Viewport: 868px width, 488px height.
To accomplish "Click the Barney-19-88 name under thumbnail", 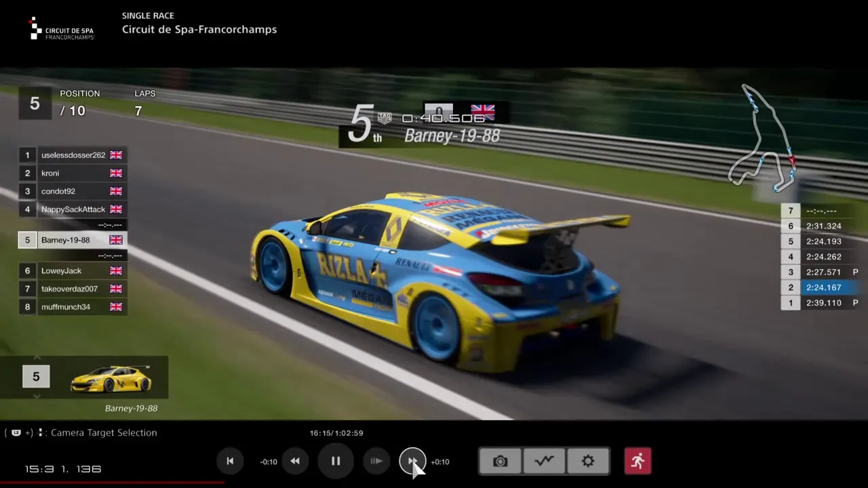I will click(132, 408).
